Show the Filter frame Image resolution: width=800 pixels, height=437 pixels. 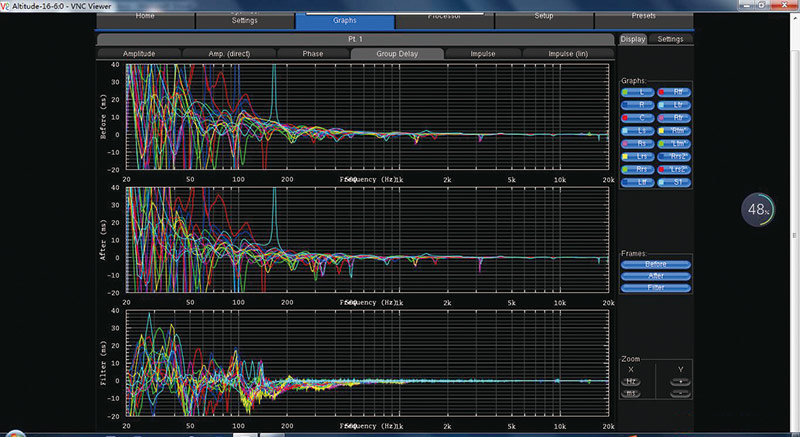[656, 288]
